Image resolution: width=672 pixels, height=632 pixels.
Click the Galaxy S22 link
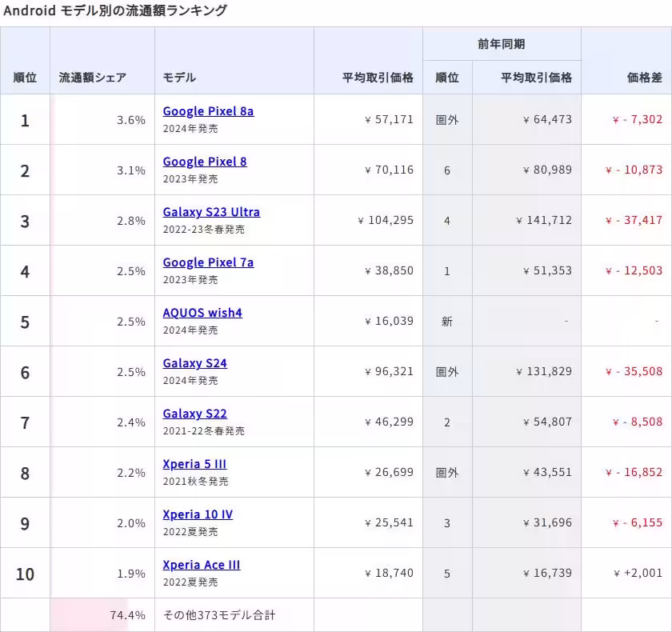pos(194,414)
